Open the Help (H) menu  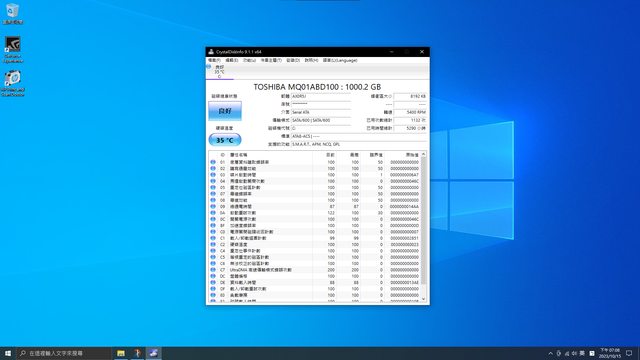click(x=311, y=60)
